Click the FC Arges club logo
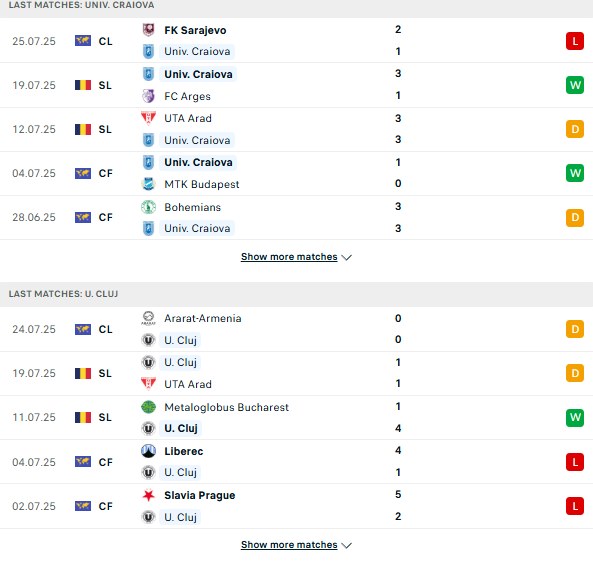 (x=148, y=96)
